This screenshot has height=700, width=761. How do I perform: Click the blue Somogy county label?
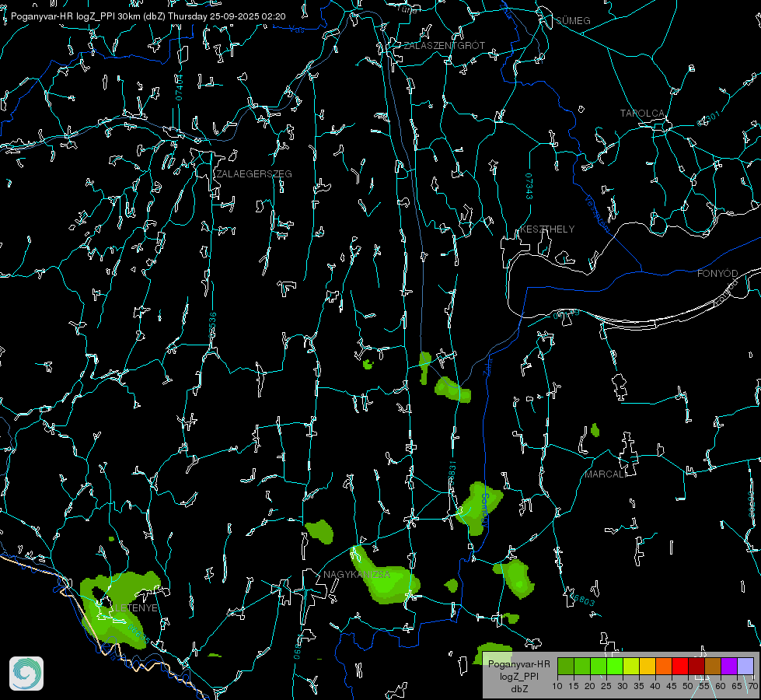pos(484,510)
